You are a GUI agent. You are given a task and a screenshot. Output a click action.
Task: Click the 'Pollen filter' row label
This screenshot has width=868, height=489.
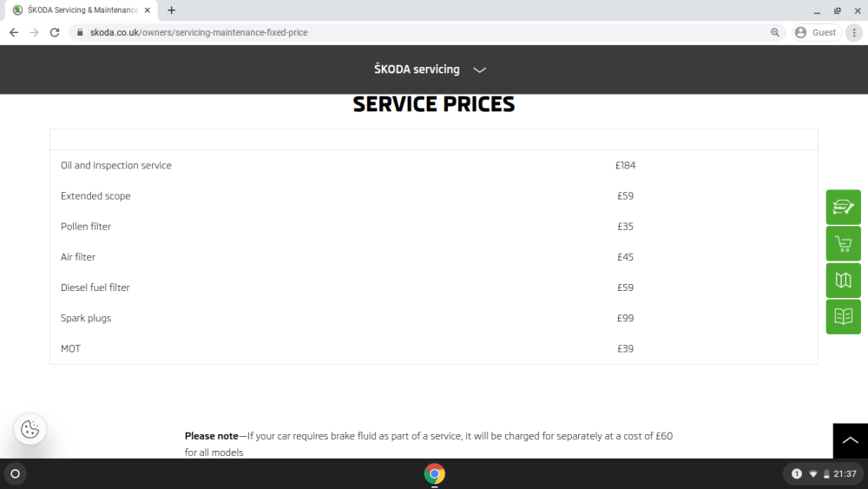86,227
